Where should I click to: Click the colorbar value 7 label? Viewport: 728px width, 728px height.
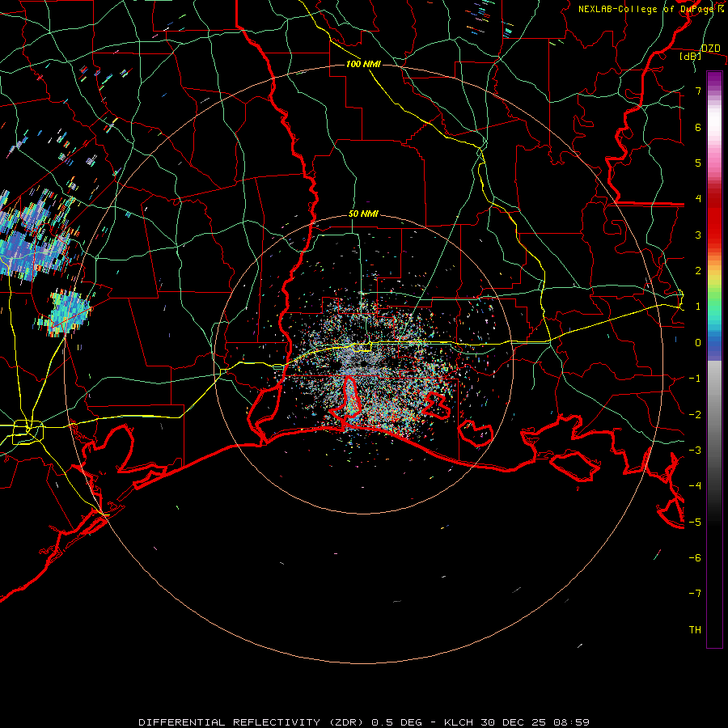698,91
